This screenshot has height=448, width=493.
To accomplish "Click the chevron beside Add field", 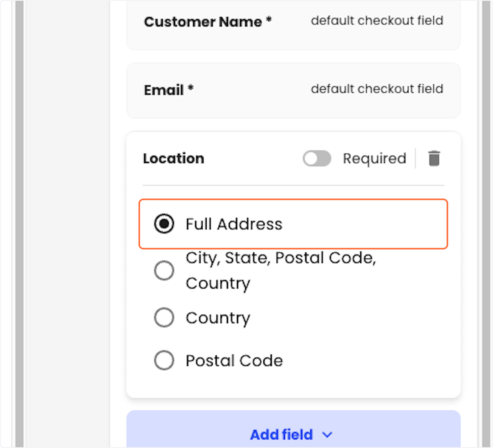I will click(327, 434).
